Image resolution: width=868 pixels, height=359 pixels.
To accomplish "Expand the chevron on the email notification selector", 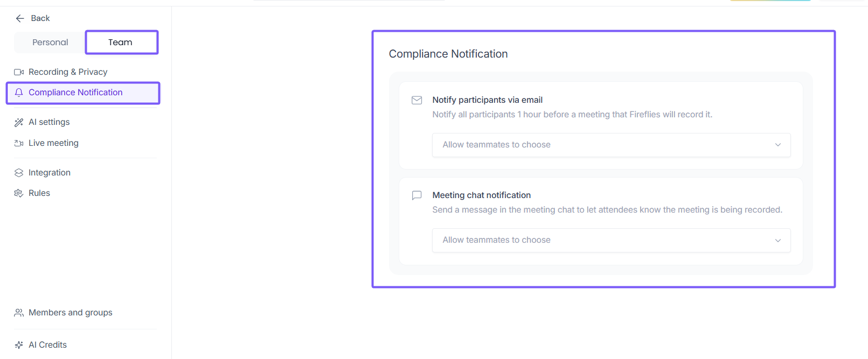I will point(777,145).
